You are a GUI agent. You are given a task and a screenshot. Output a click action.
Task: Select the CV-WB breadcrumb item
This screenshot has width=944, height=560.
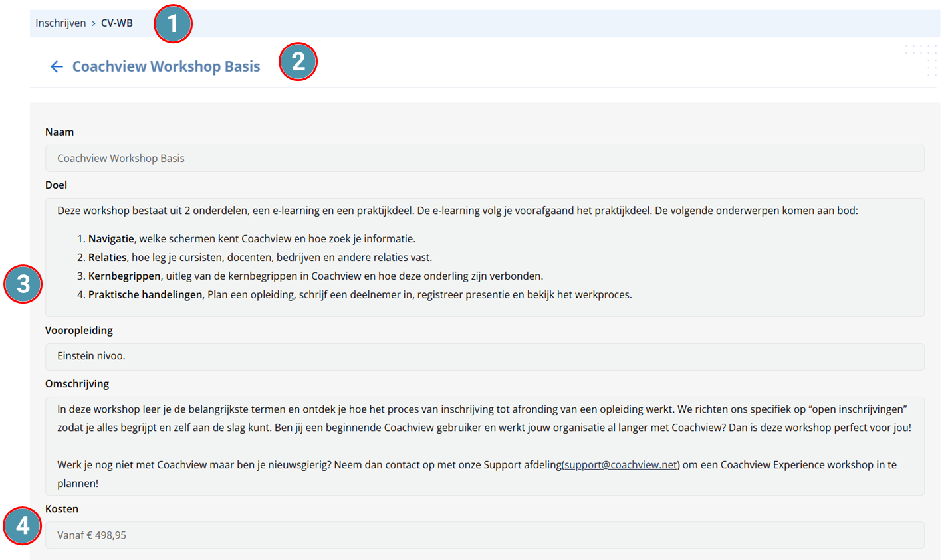(117, 23)
